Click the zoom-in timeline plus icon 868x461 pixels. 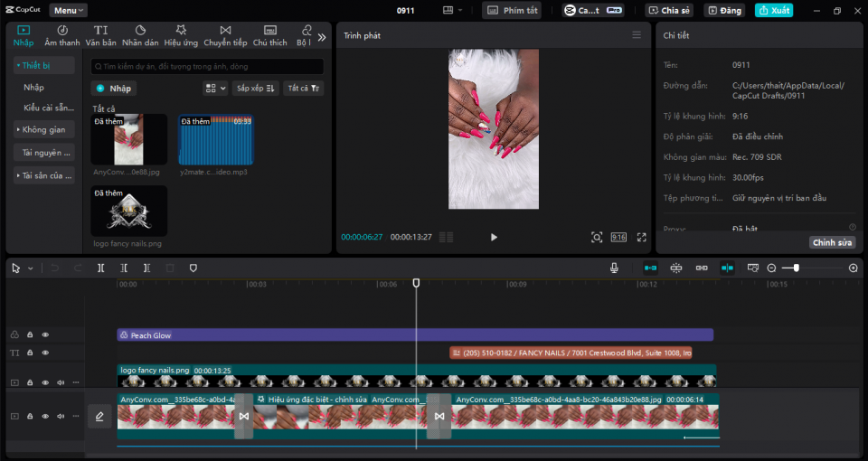(x=853, y=268)
